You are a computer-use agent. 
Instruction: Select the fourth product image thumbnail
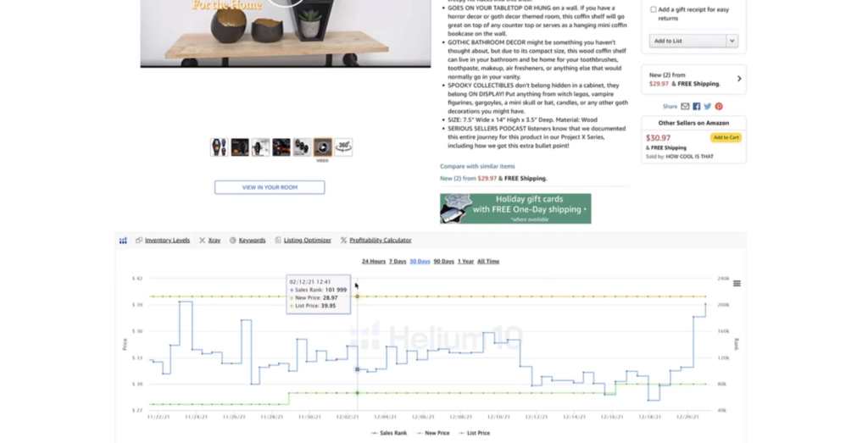tap(281, 147)
